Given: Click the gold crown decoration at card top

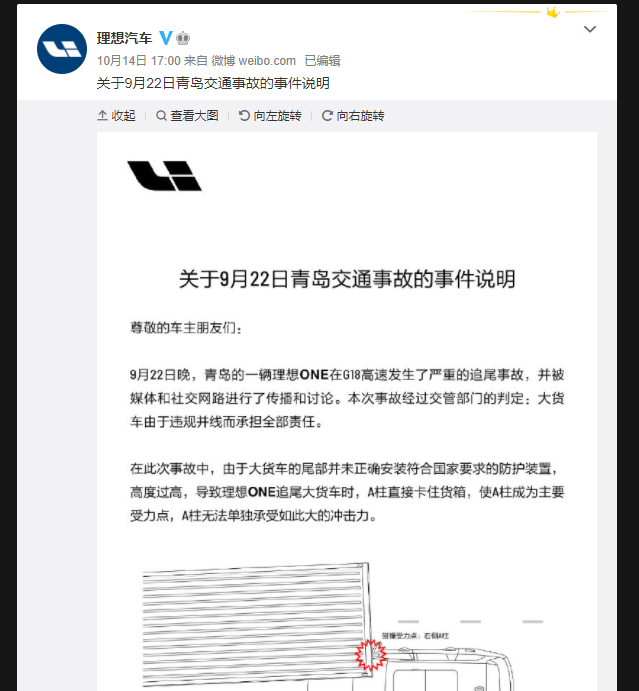Looking at the screenshot, I should 553,12.
